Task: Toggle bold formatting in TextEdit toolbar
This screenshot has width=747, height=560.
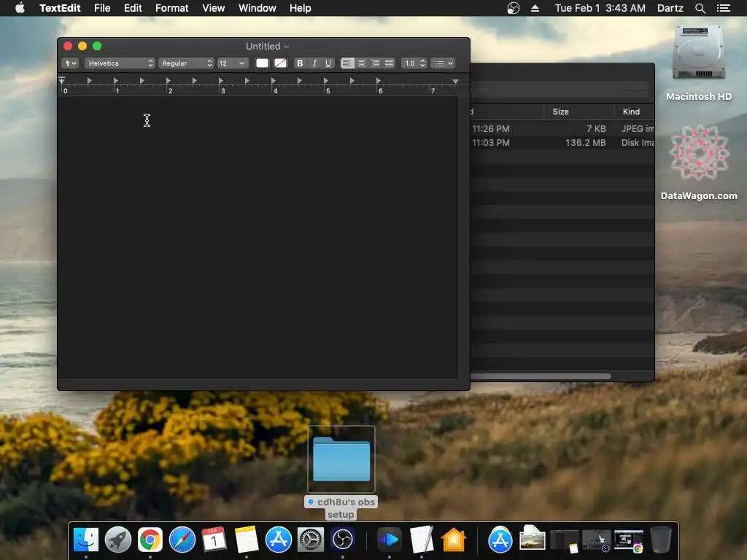Action: pos(300,63)
